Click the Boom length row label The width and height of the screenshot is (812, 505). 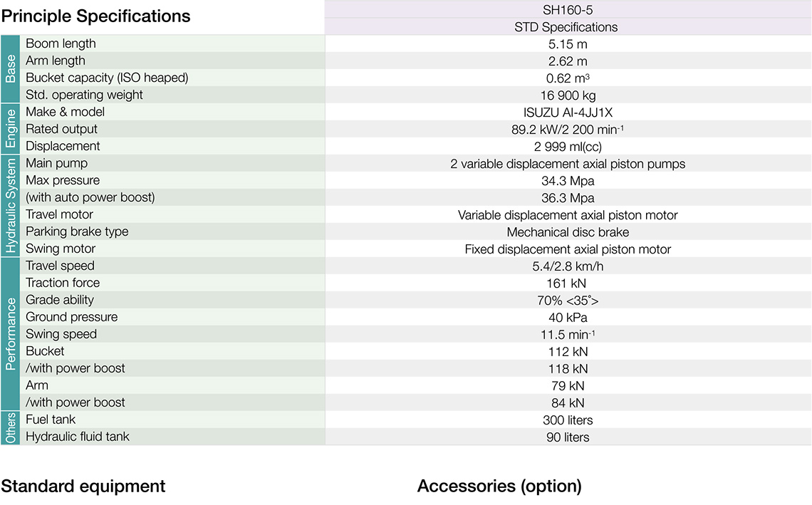point(61,43)
